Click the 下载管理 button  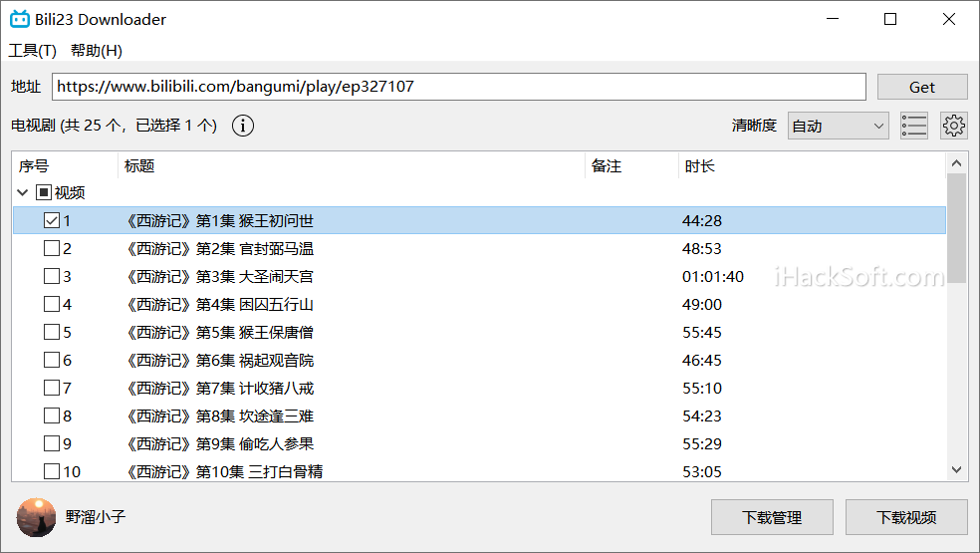[772, 517]
